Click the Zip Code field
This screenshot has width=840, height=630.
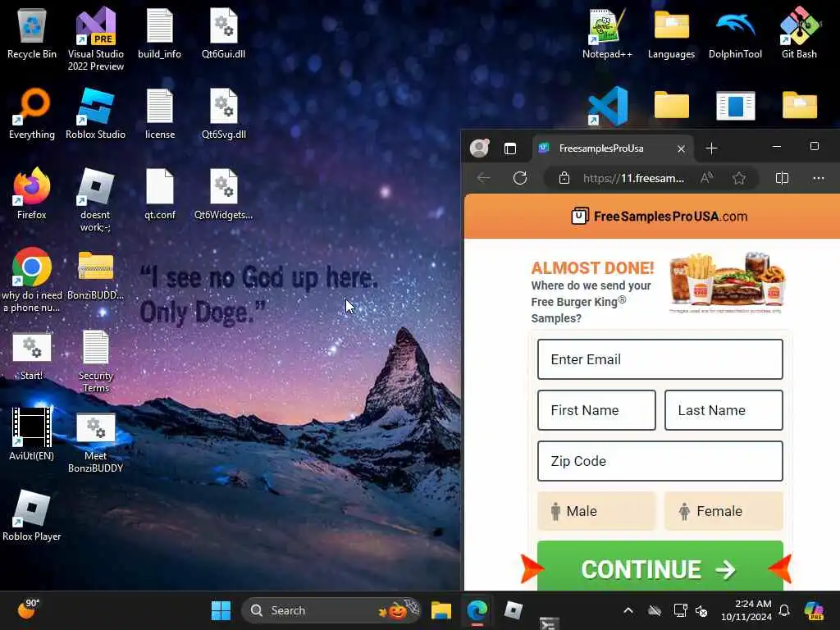coord(660,461)
